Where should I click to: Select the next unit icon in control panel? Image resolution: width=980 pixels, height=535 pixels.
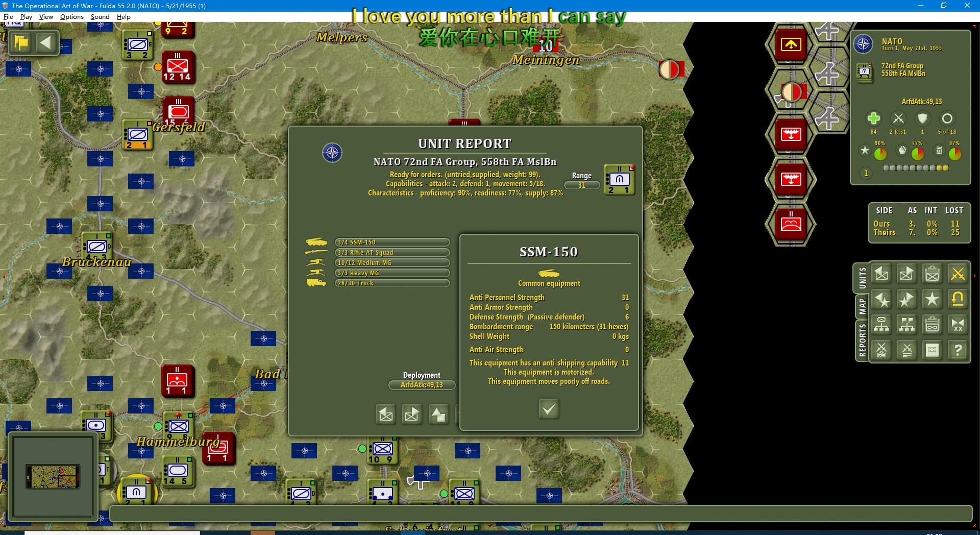click(x=906, y=274)
